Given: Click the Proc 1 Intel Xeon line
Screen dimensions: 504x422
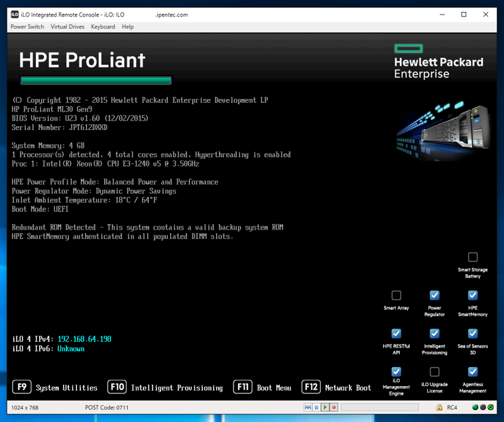Looking at the screenshot, I should click(105, 164).
